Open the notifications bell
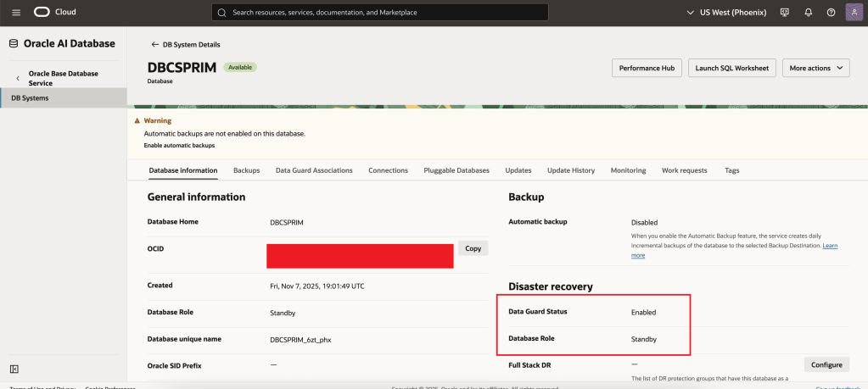Image resolution: width=868 pixels, height=389 pixels. tap(808, 13)
